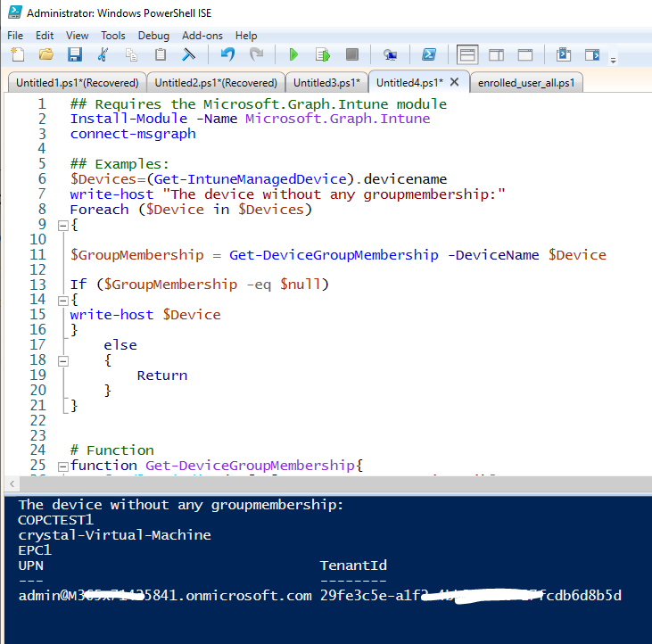The width and height of the screenshot is (652, 644).
Task: Open the Tools menu
Action: pyautogui.click(x=113, y=36)
